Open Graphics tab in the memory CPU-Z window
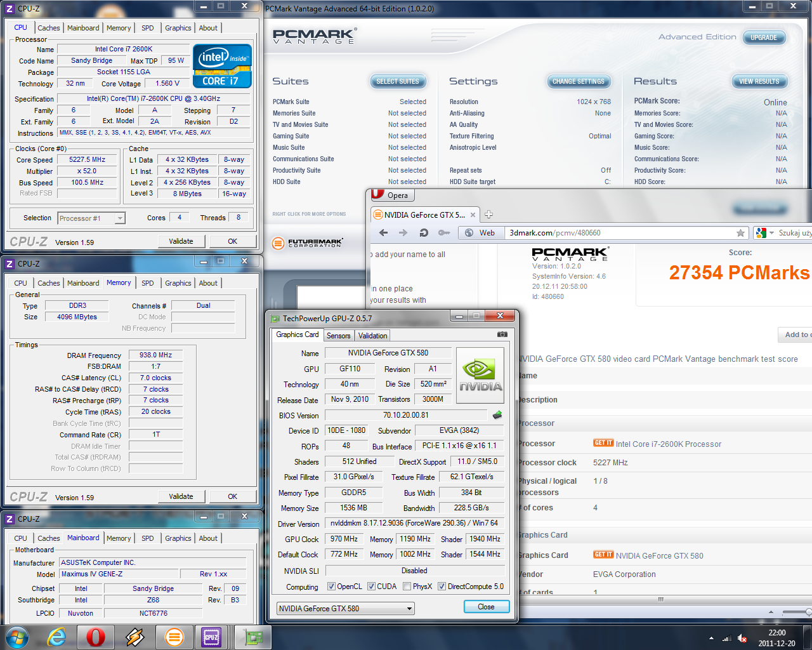The width and height of the screenshot is (812, 650). (x=178, y=283)
